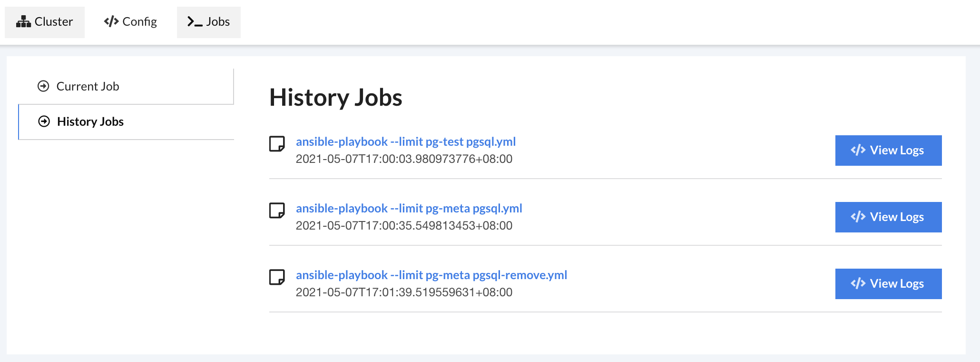Select the Jobs tab
Viewport: 980px width, 362px height.
pyautogui.click(x=209, y=22)
